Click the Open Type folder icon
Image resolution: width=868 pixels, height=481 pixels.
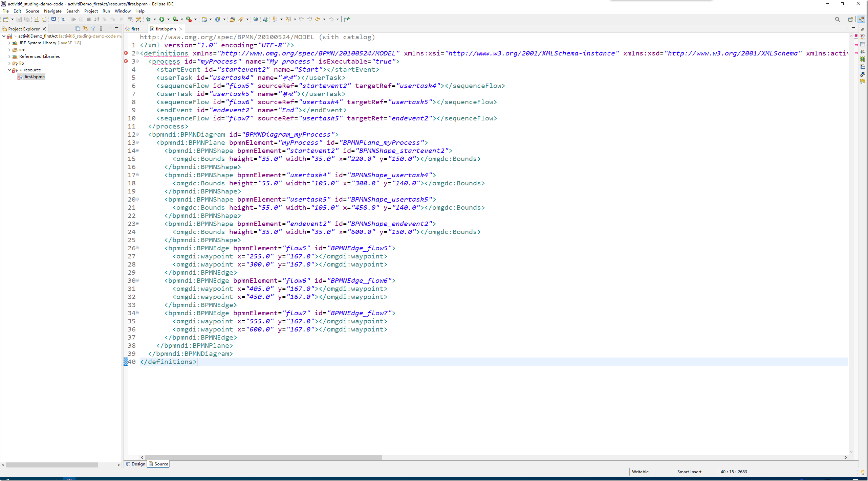pyautogui.click(x=232, y=19)
